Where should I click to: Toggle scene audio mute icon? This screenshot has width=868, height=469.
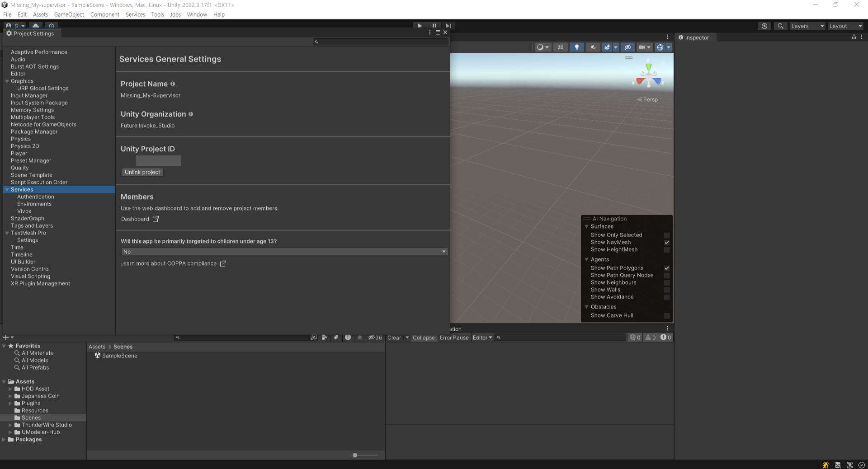593,47
